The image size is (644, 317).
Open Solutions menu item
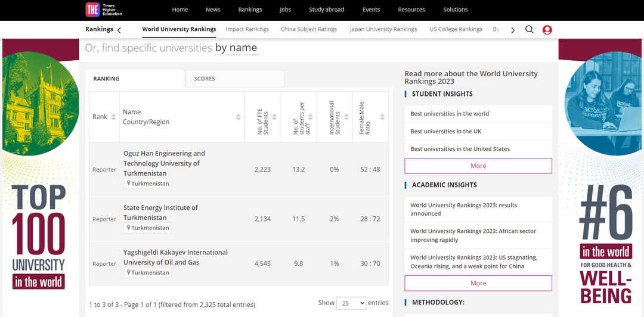[x=456, y=10]
